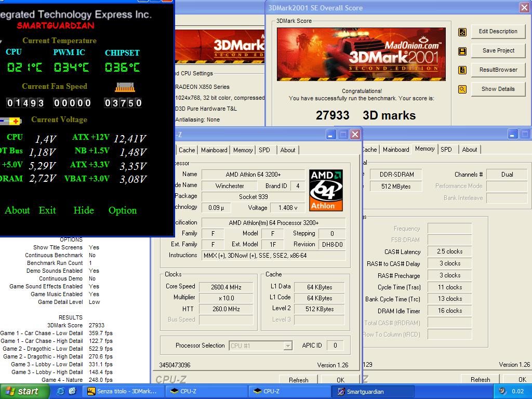Minimize the CPU-Z memory window

[513, 135]
